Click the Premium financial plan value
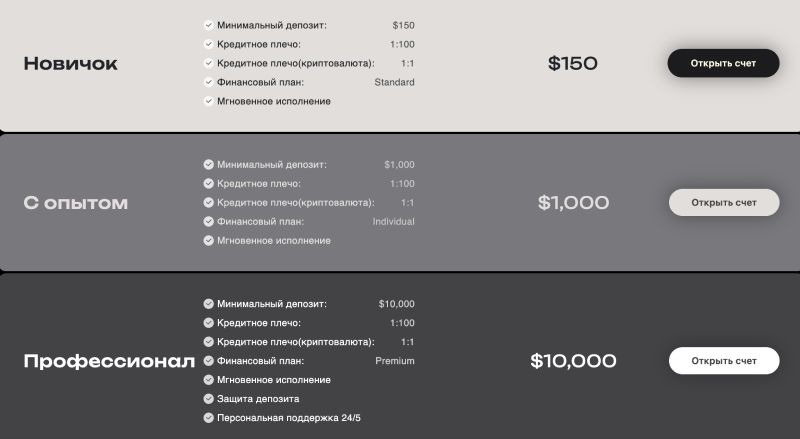Image resolution: width=800 pixels, height=439 pixels. (394, 361)
